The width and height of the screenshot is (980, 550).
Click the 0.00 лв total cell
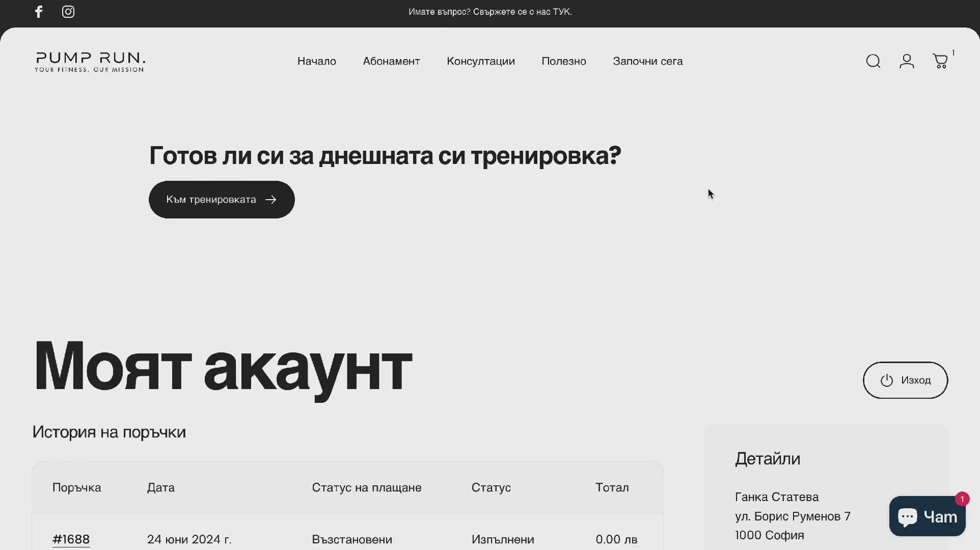[x=616, y=539]
